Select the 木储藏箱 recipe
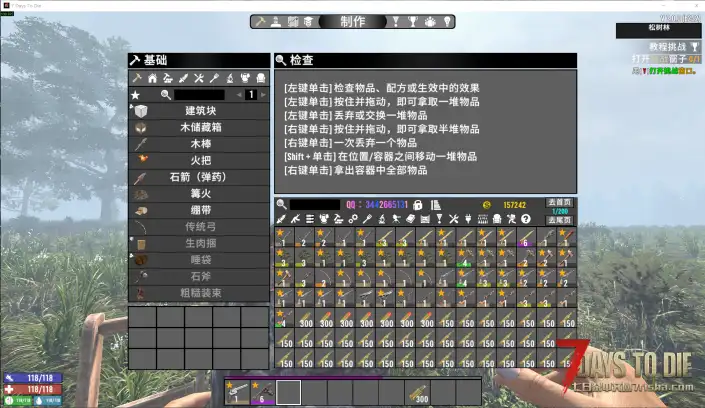Viewport: 705px width, 408px height. coord(199,127)
